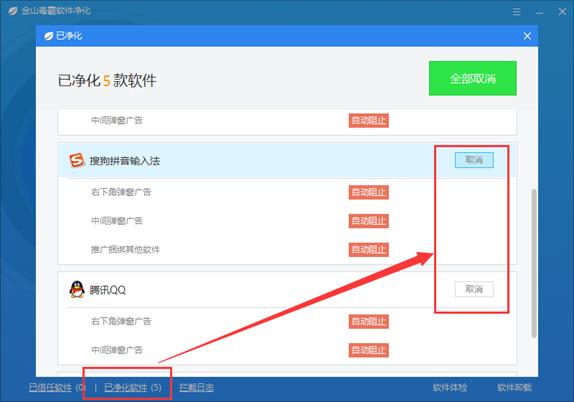
Task: Click 全部取消 green button
Action: (473, 78)
